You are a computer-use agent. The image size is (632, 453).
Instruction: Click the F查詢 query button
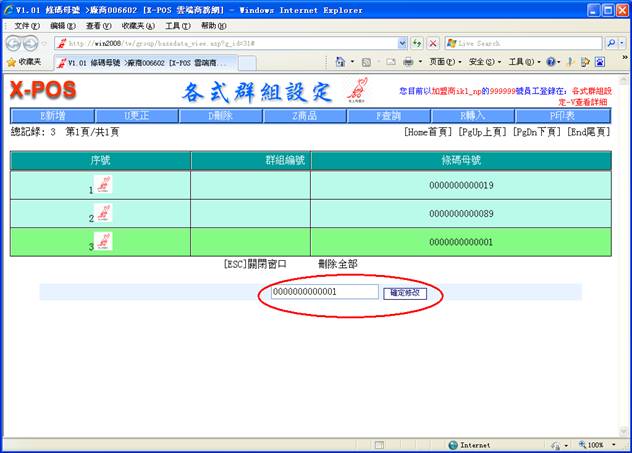[389, 116]
